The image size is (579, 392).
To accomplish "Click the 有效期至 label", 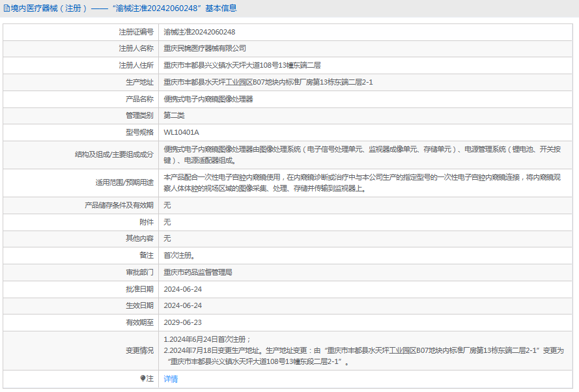I will 139,322.
